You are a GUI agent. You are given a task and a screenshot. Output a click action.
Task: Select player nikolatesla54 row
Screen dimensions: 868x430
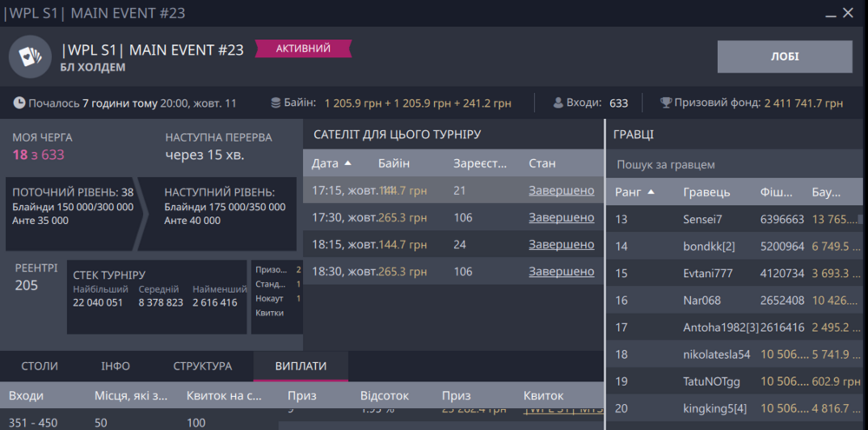point(716,354)
